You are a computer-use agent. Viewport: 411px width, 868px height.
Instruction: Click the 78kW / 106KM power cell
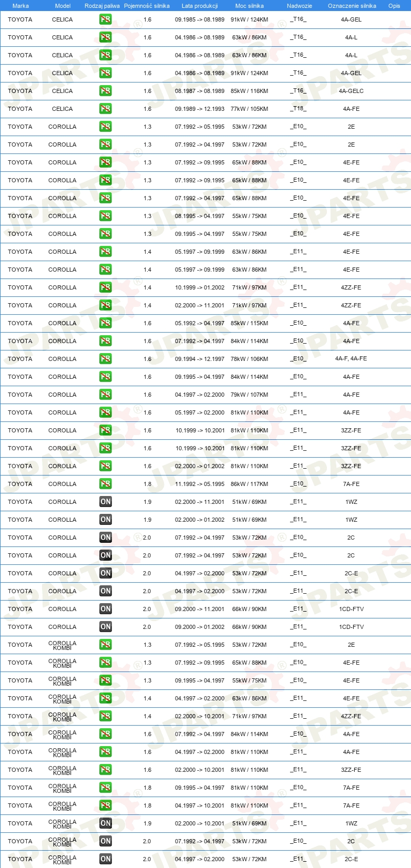pos(249,359)
